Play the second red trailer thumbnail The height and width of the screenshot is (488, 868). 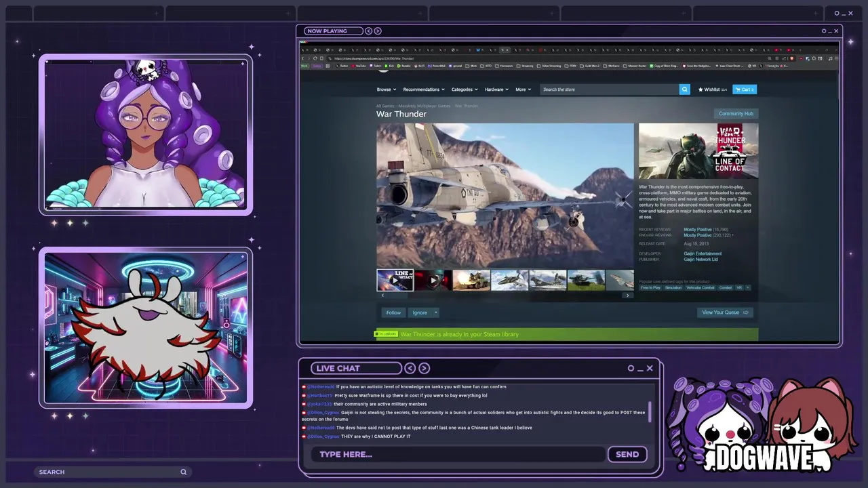pyautogui.click(x=433, y=280)
